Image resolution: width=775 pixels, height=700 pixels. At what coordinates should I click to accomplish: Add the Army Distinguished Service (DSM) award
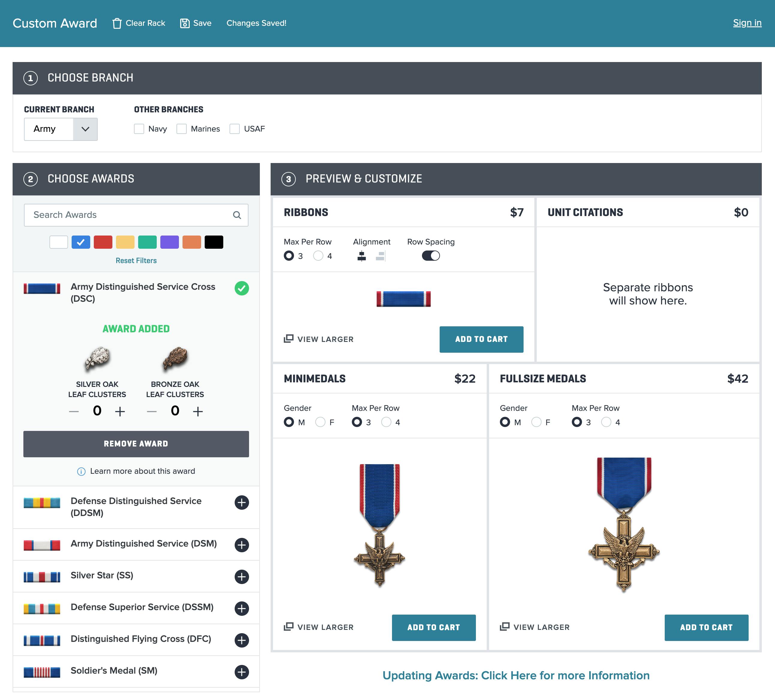click(242, 545)
